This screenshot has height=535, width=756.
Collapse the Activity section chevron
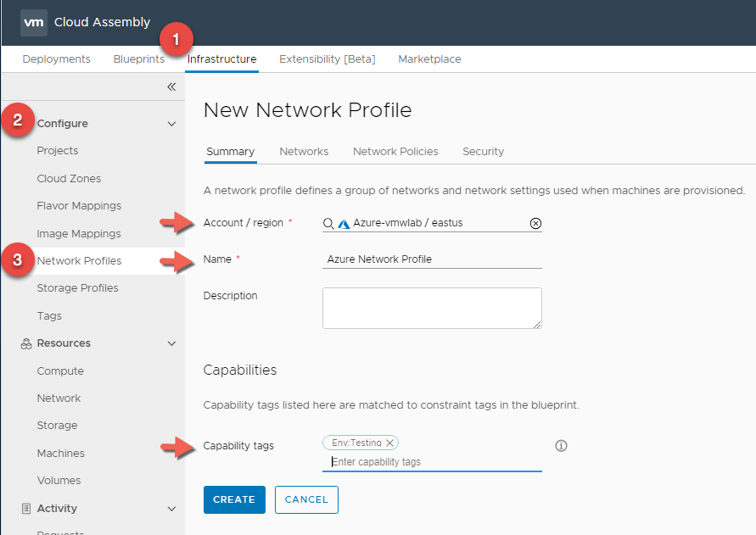171,509
